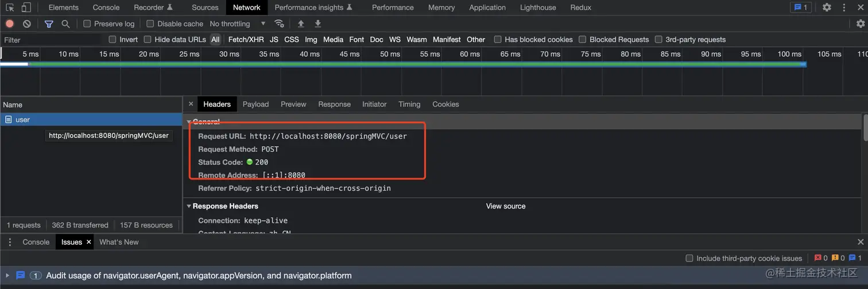
Task: Export HAR file with download arrow
Action: tap(318, 24)
